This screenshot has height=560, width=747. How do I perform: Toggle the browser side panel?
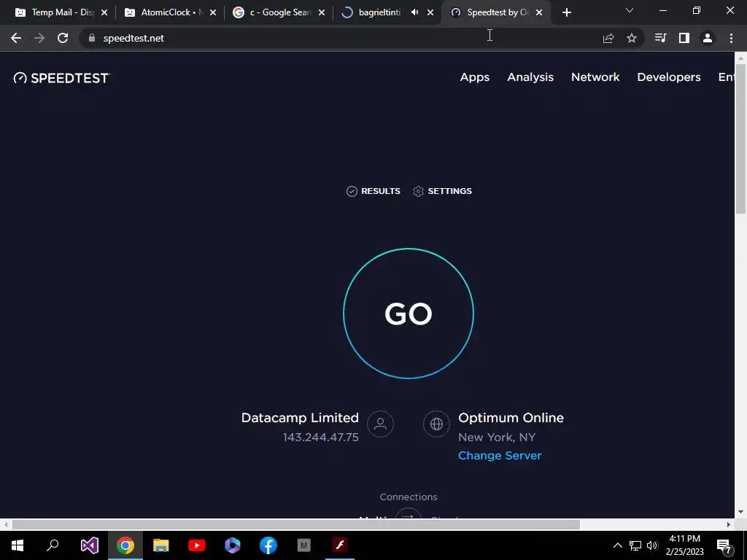[x=684, y=38]
